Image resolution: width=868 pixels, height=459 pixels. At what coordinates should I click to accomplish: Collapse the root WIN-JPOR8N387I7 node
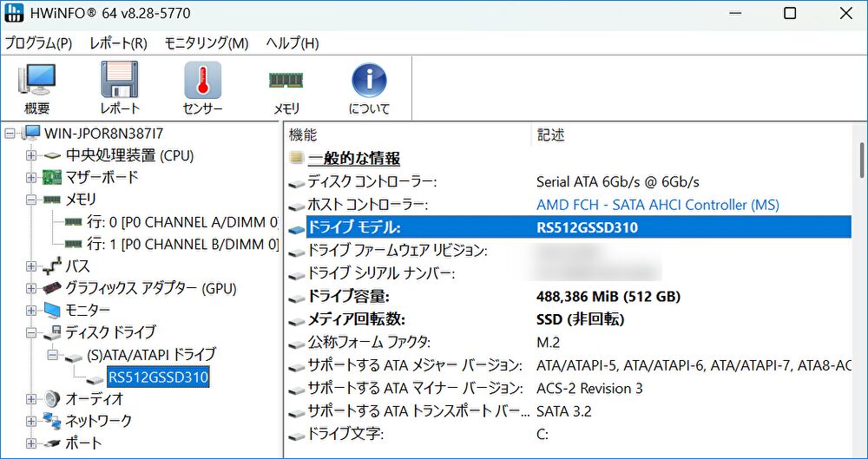(x=10, y=134)
